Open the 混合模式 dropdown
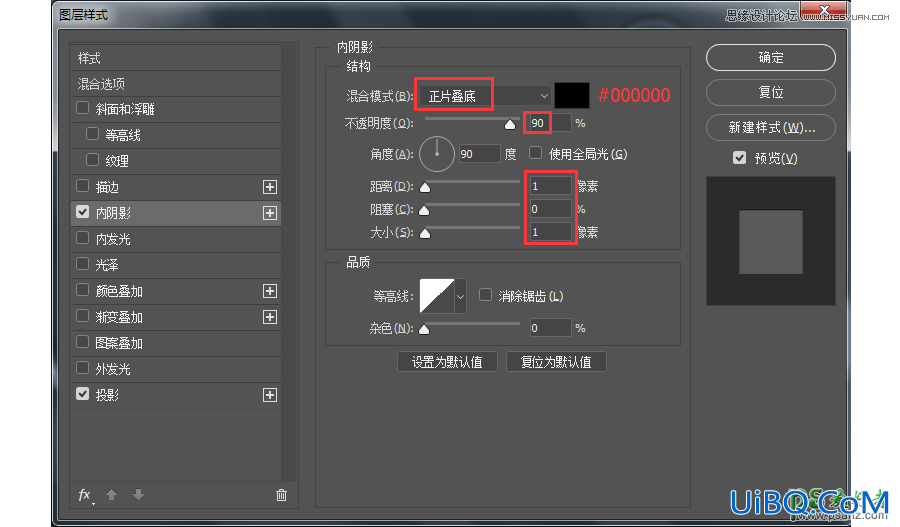This screenshot has width=900, height=527. tap(485, 96)
